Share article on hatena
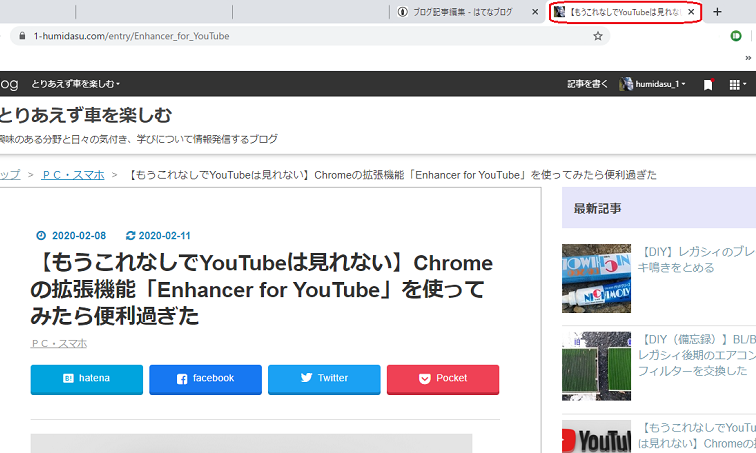This screenshot has width=756, height=453. coord(87,379)
